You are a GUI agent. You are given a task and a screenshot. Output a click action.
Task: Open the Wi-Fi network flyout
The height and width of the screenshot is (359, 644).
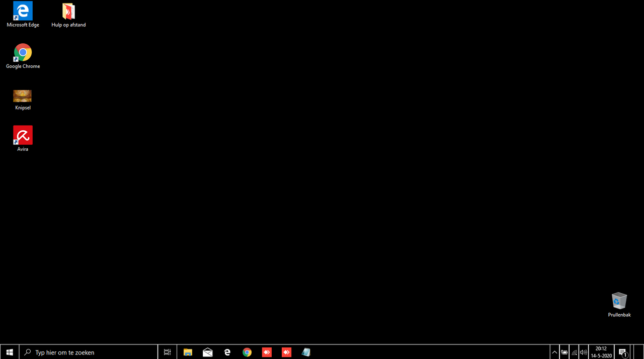coord(574,352)
